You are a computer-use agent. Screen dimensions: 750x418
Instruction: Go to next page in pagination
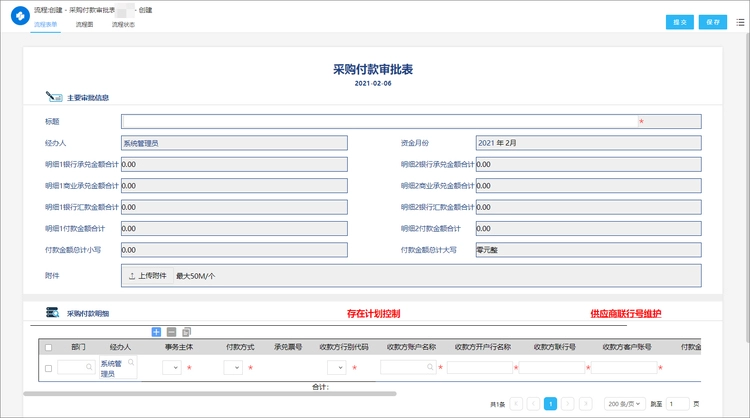click(x=569, y=404)
